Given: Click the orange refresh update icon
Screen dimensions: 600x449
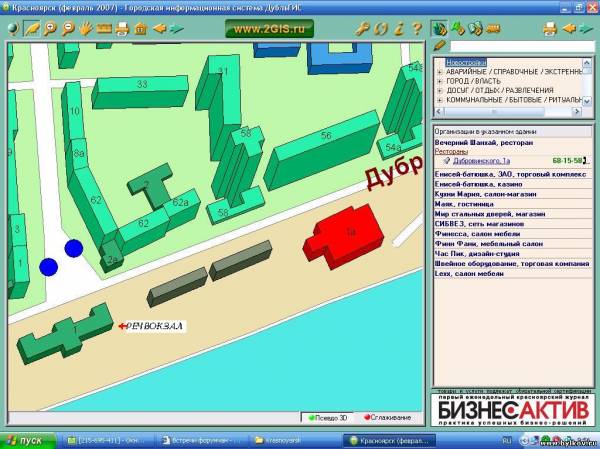Looking at the screenshot, I should pos(381,29).
